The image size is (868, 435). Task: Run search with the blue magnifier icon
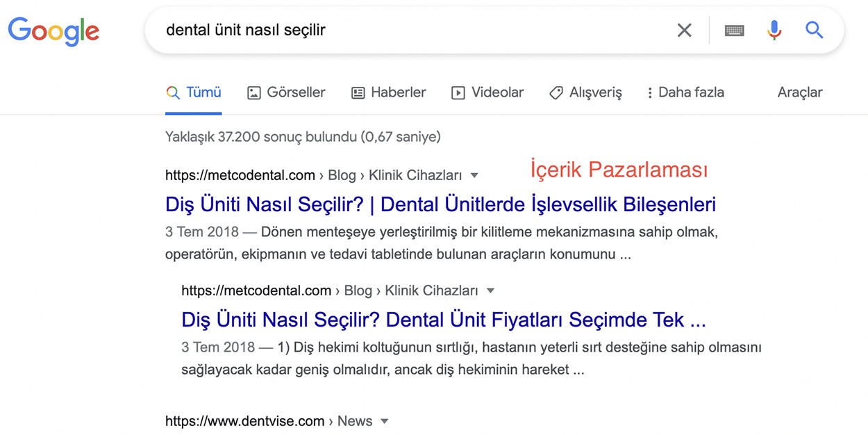pyautogui.click(x=814, y=30)
